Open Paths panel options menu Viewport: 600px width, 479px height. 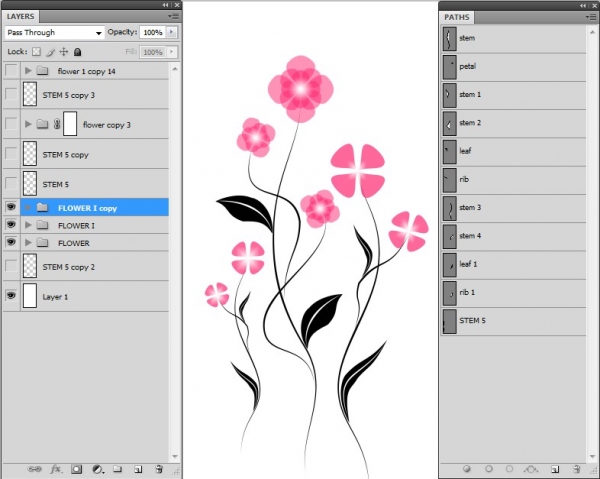590,17
